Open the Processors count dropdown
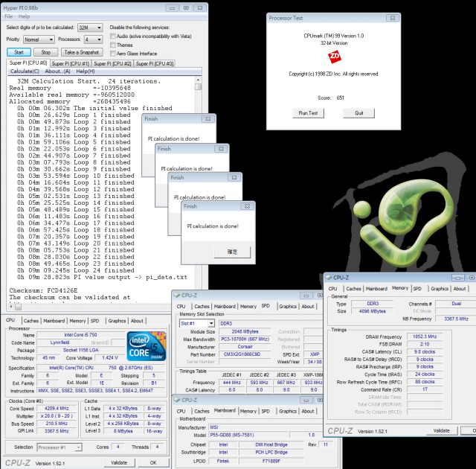The image size is (476, 469). pyautogui.click(x=93, y=39)
